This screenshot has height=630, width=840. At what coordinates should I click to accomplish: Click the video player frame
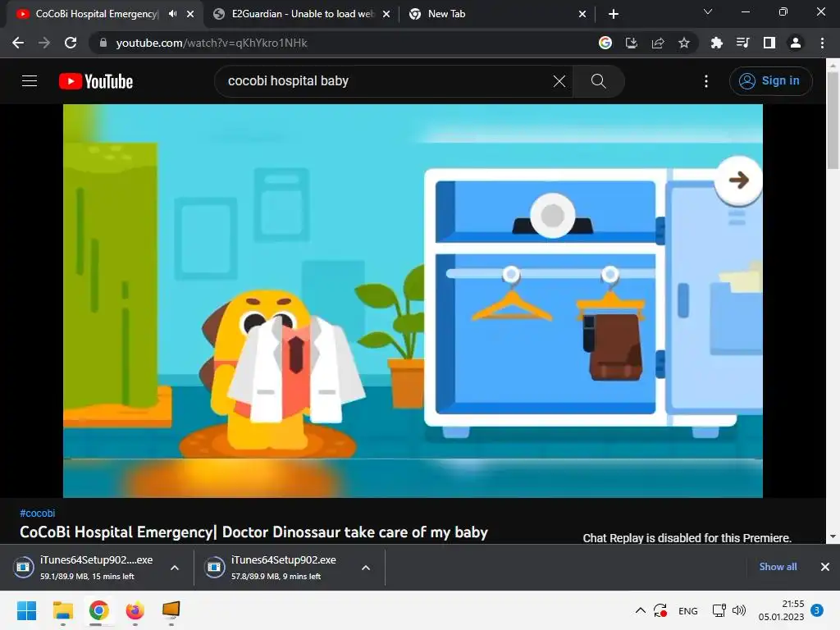pos(413,300)
